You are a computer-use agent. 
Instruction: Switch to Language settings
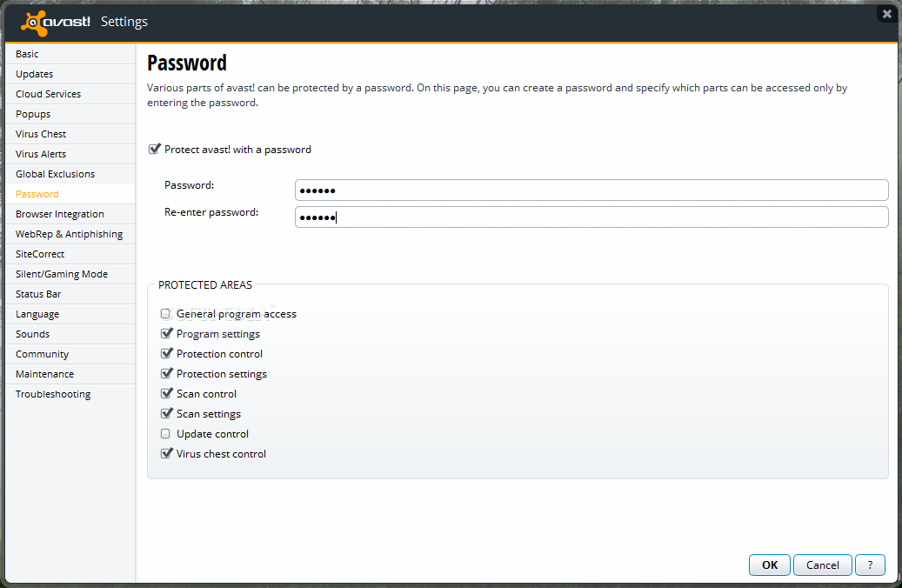click(70, 314)
